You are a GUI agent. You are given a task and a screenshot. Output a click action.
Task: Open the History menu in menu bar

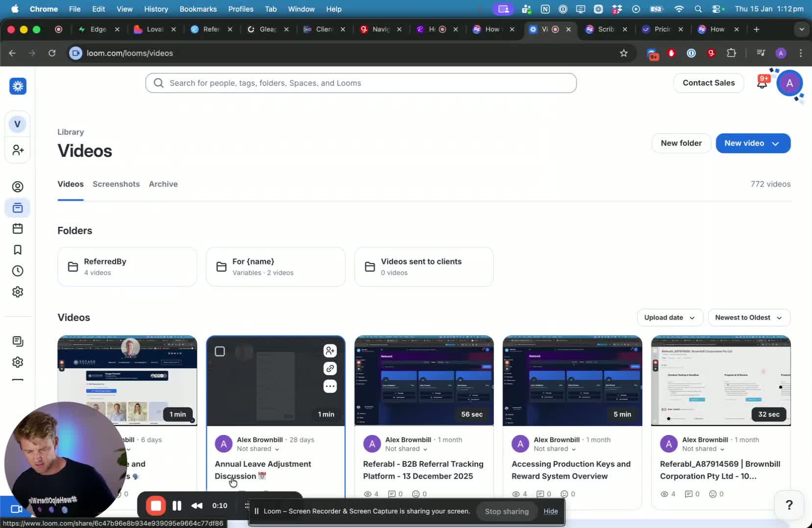156,9
